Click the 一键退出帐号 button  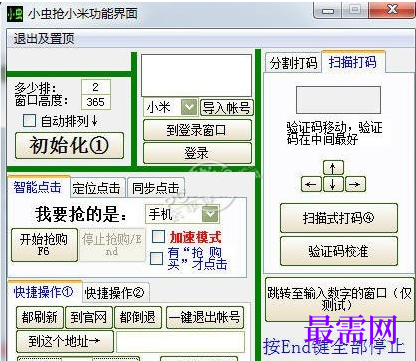(x=205, y=317)
